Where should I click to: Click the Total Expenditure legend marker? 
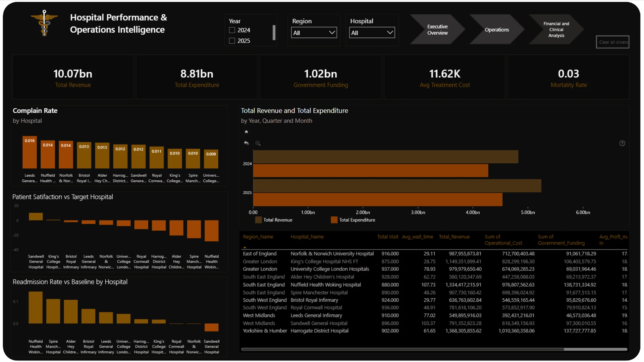[x=334, y=220]
